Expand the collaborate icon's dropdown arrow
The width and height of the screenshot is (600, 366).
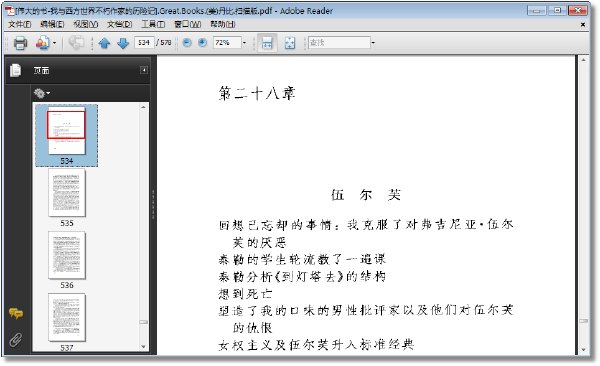point(55,43)
